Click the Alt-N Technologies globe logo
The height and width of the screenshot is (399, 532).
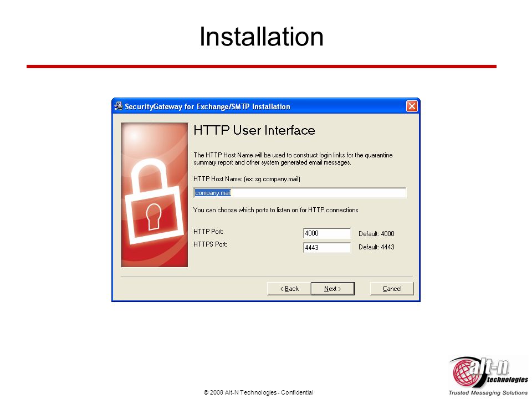pos(464,372)
